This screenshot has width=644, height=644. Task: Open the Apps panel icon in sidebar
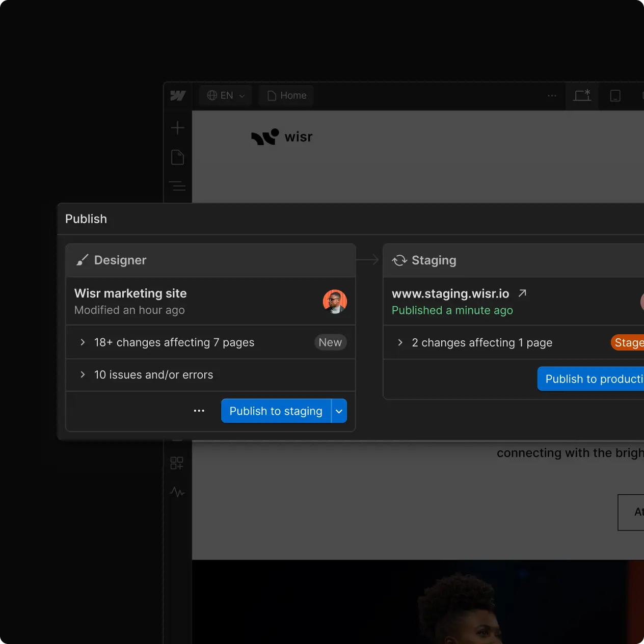(177, 463)
